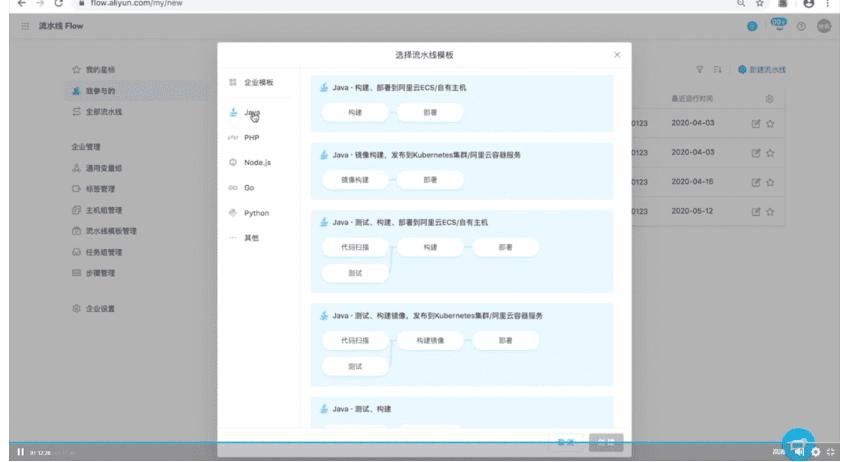Click the 企业管理 section heading
The image size is (845, 462).
[x=86, y=147]
